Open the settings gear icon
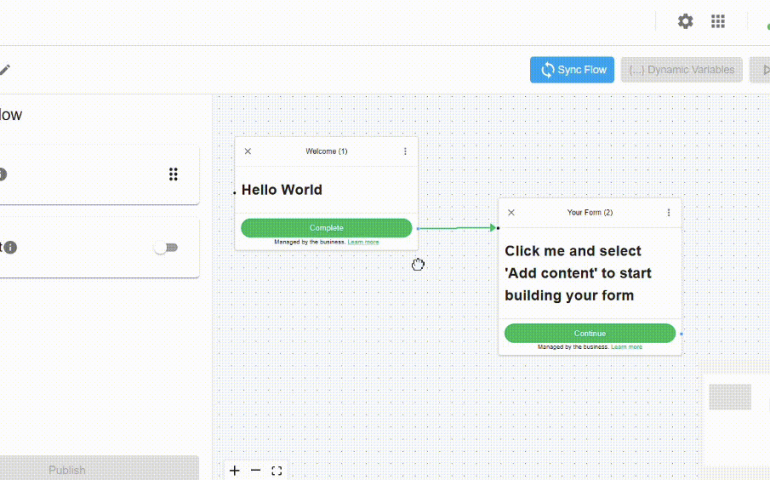 coord(685,21)
